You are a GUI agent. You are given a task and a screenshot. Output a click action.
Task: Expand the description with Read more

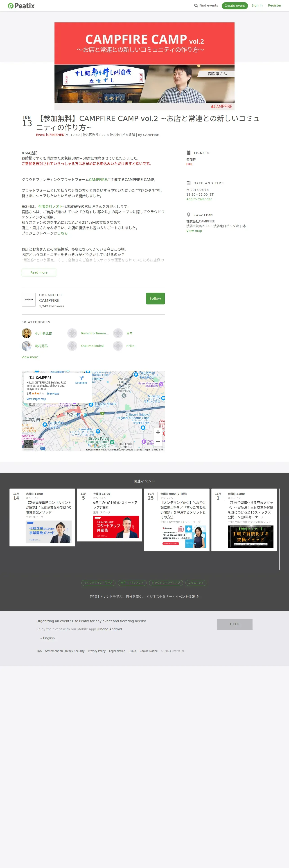coord(39,272)
